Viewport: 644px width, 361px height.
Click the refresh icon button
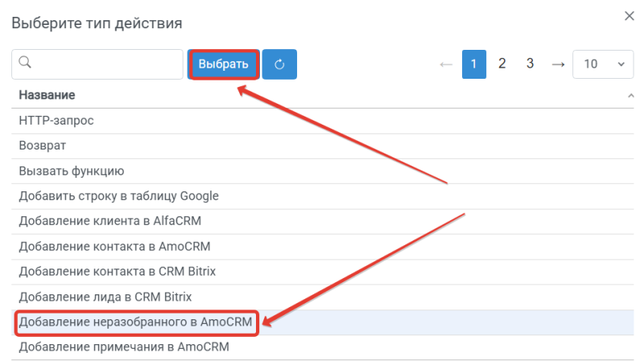point(279,64)
